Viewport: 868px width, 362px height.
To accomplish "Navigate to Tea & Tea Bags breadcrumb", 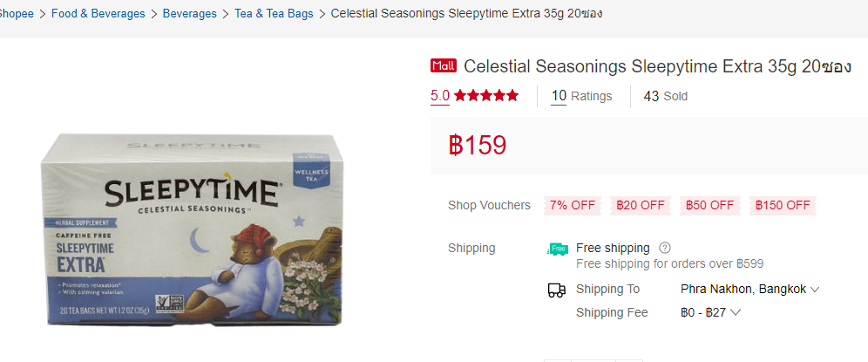I will click(x=274, y=14).
